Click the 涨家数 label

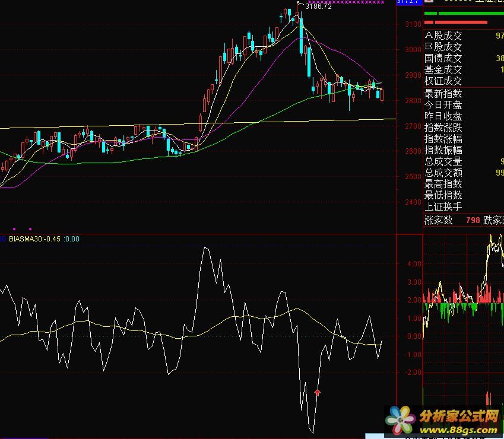point(439,220)
